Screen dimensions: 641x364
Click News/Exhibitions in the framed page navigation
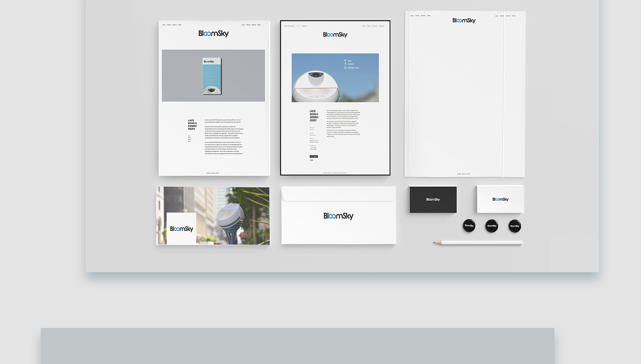[289, 26]
